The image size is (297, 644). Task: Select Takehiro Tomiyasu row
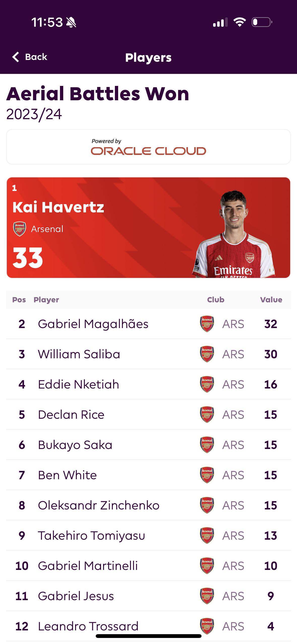click(x=148, y=535)
